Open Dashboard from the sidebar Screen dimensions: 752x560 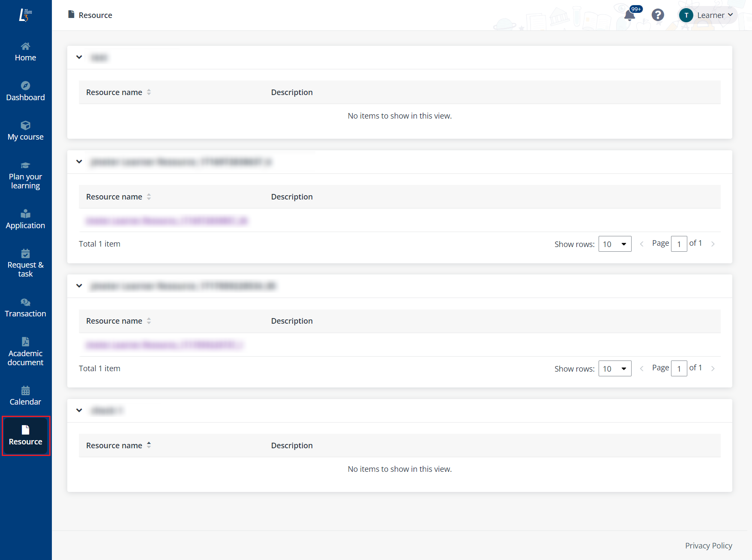(x=25, y=92)
